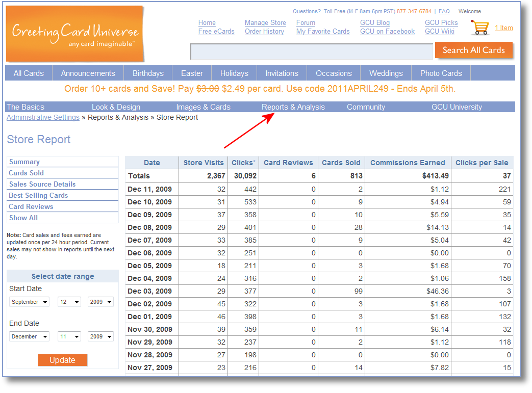532x393 pixels.
Task: Click the $46.36 commission value
Action: point(437,291)
